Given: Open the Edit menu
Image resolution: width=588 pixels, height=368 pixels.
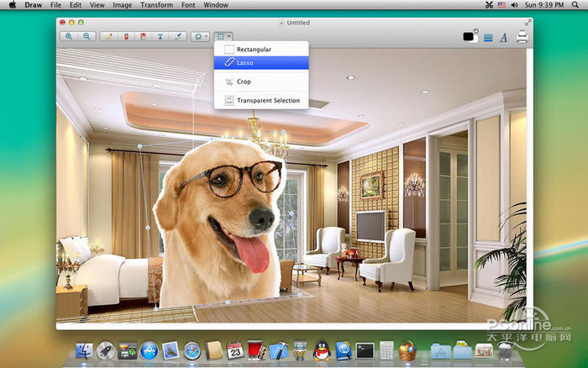Looking at the screenshot, I should [76, 5].
